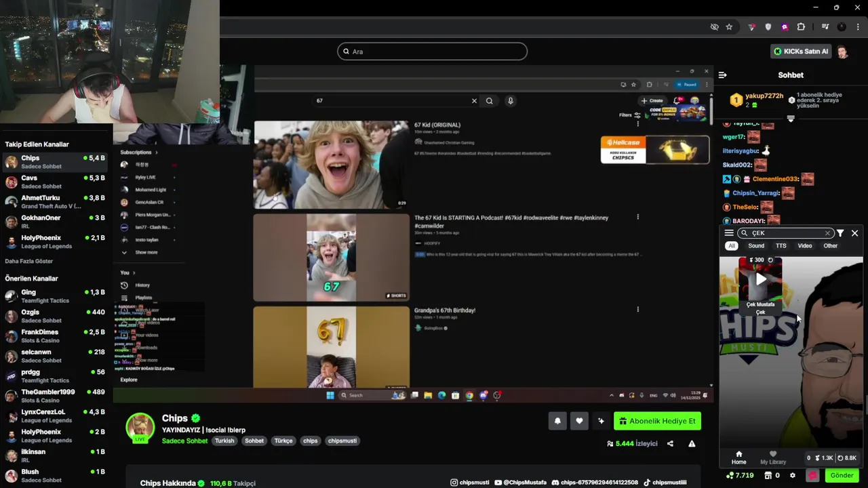Play the Çek Mustafa Çek clip
The image size is (868, 488).
761,279
